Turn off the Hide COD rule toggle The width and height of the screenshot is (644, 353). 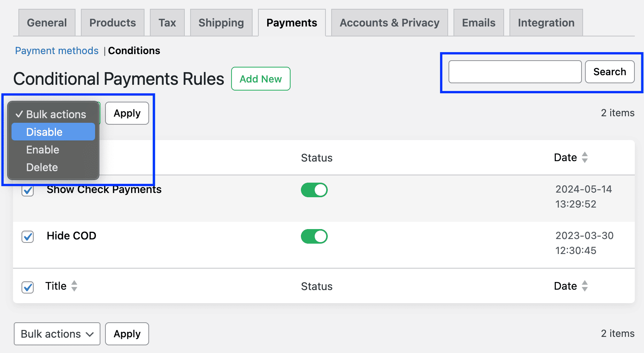[x=314, y=236]
